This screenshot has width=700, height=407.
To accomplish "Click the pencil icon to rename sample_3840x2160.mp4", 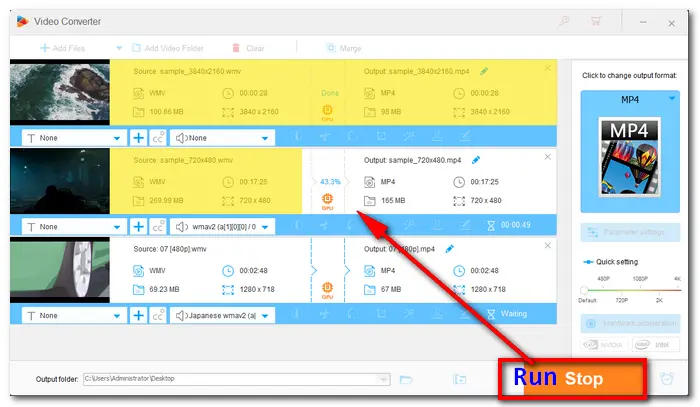I will point(485,71).
